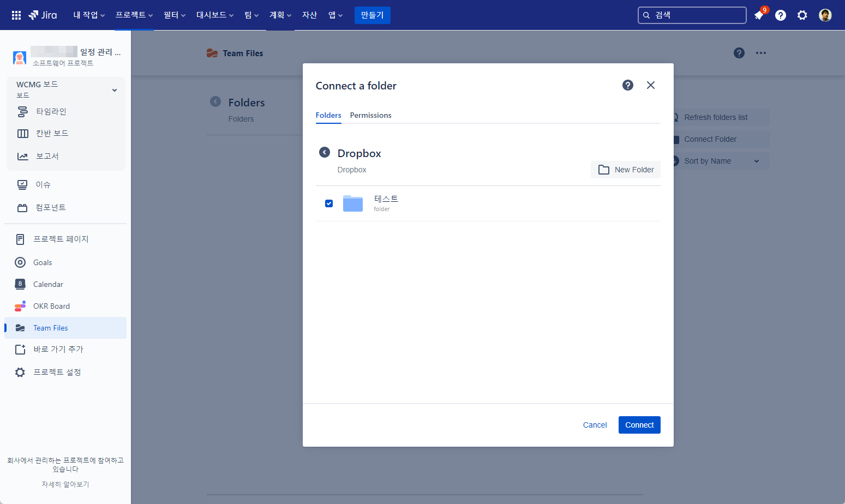
Task: Click the Dropbox breadcrumb text
Action: 352,170
